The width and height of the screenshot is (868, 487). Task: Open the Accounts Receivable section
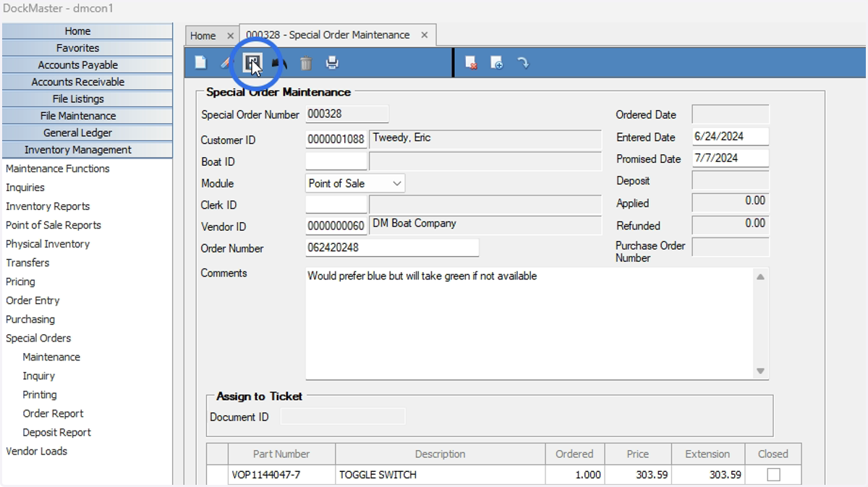[x=87, y=82]
